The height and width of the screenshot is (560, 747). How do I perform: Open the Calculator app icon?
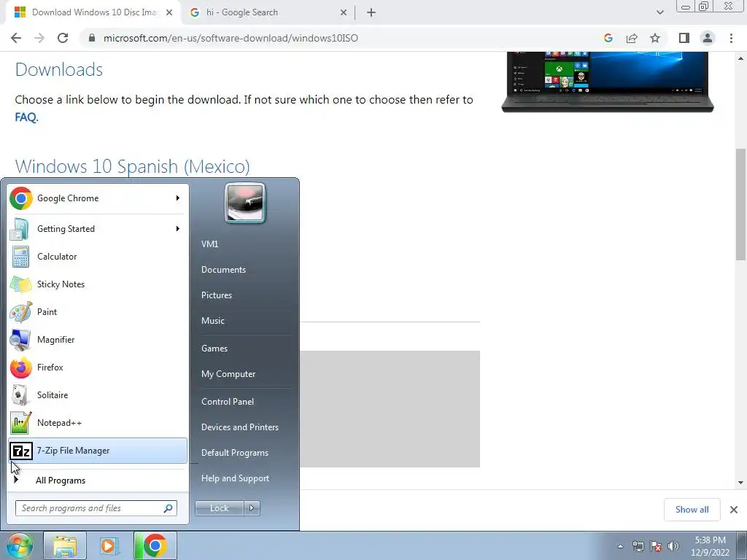pos(20,257)
